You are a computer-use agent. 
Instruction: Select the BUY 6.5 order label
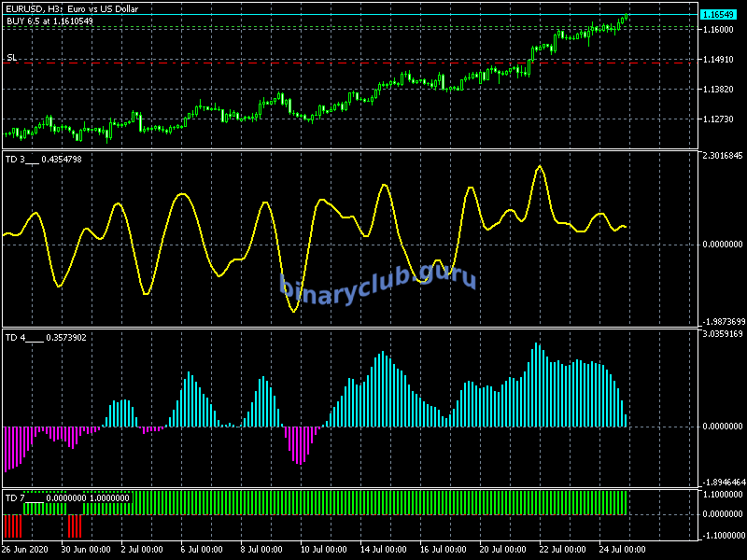49,21
